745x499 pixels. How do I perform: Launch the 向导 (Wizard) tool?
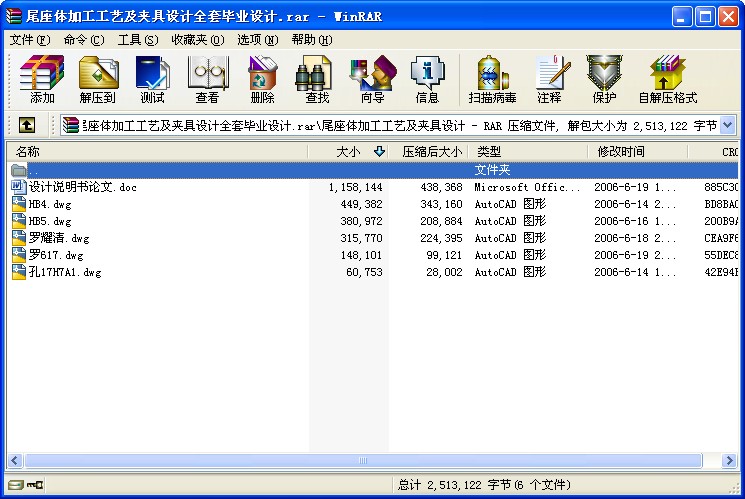click(372, 79)
